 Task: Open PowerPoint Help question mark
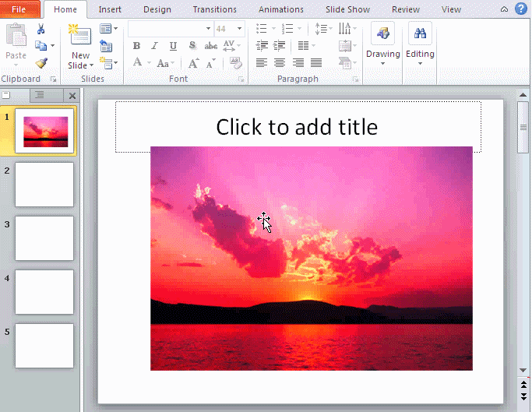pos(521,9)
